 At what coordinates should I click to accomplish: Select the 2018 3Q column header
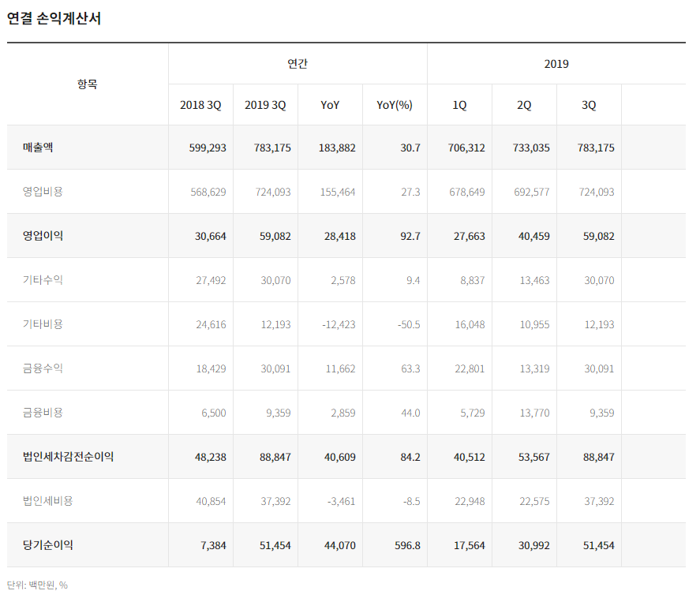tap(200, 105)
